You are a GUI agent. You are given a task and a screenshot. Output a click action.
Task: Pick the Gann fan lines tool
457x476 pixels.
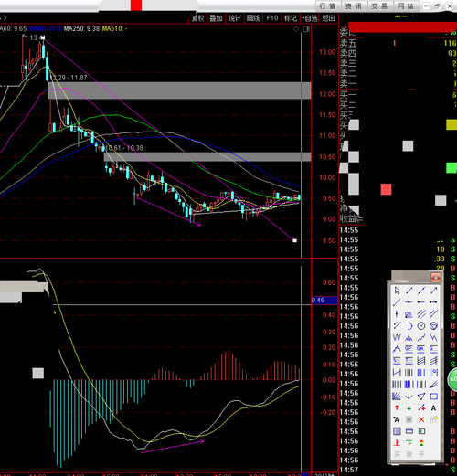coord(397,397)
